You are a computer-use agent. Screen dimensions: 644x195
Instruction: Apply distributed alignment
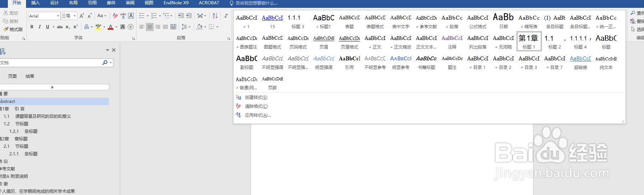coord(173,27)
